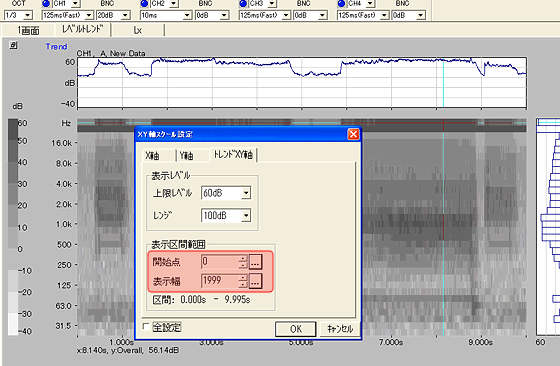Click the blue CH4 indicator icon
This screenshot has height=366, width=560.
tap(341, 4)
